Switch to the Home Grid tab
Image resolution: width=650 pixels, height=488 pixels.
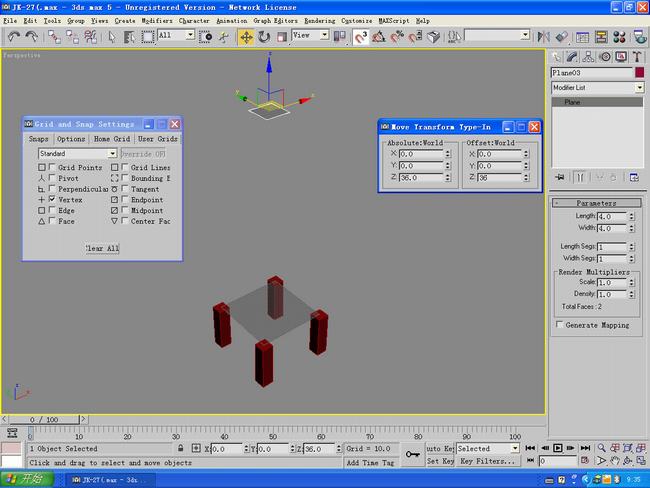click(x=112, y=139)
